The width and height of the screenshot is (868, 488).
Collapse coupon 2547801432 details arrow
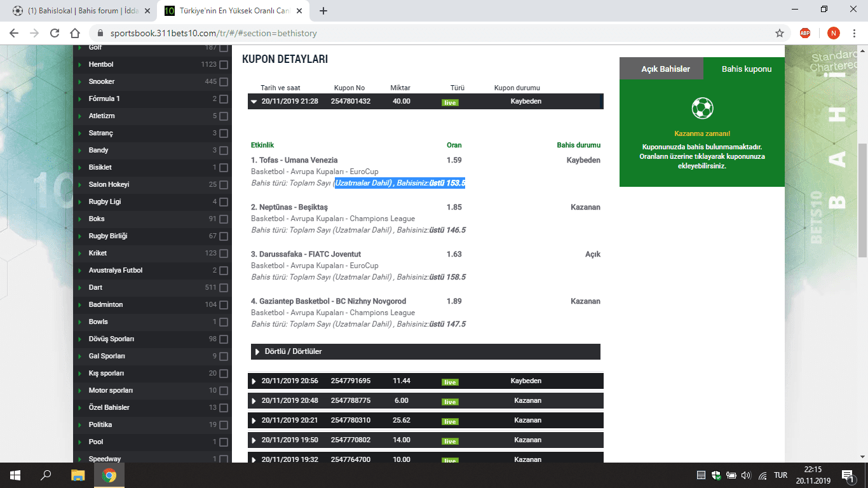pyautogui.click(x=254, y=102)
